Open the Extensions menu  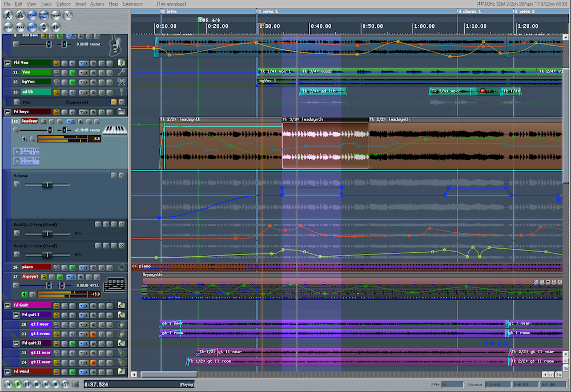coord(132,4)
